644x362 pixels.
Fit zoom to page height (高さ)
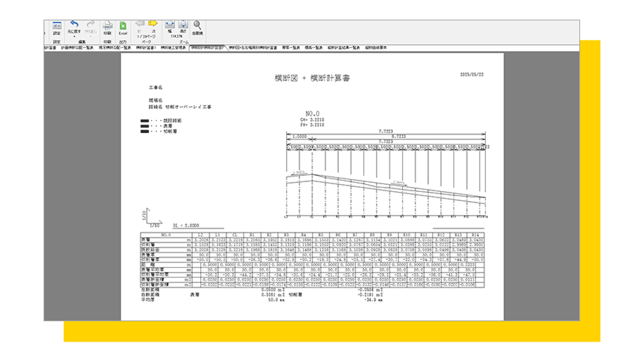point(183,25)
